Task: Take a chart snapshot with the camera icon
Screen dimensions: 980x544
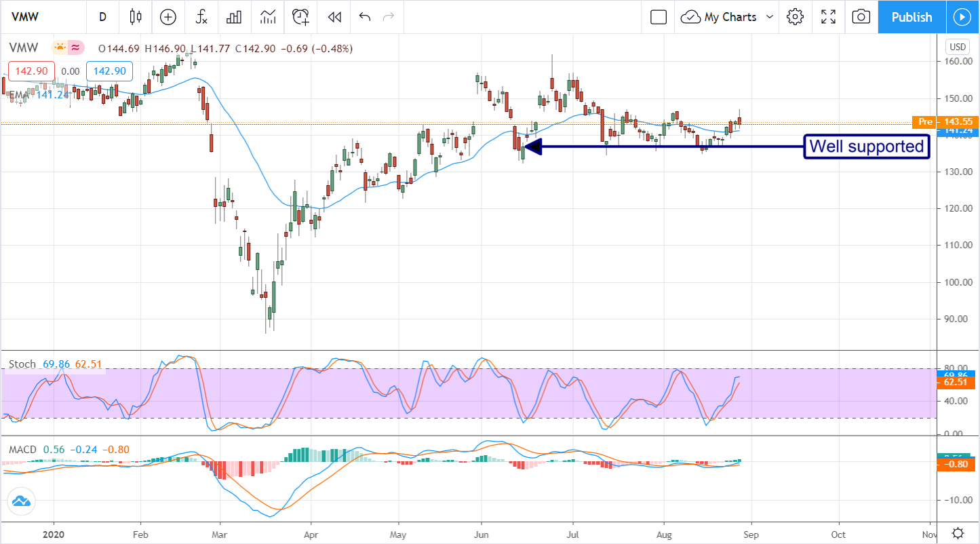Action: click(x=861, y=17)
